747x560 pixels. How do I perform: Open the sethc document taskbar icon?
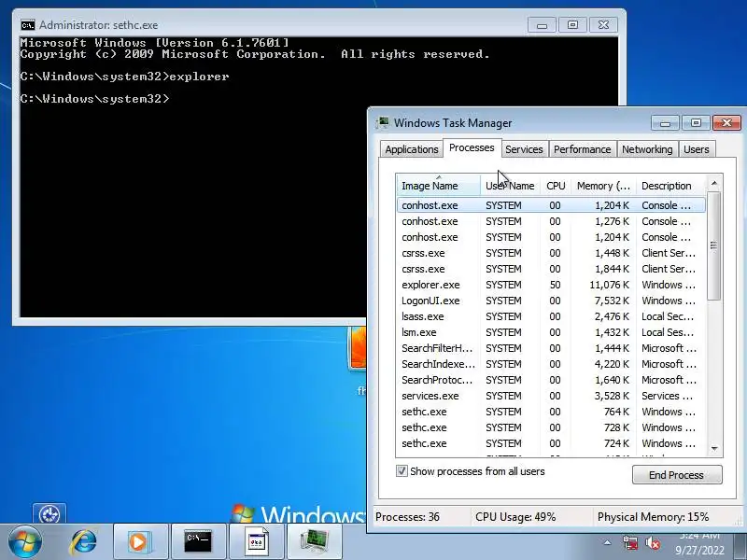(x=256, y=542)
